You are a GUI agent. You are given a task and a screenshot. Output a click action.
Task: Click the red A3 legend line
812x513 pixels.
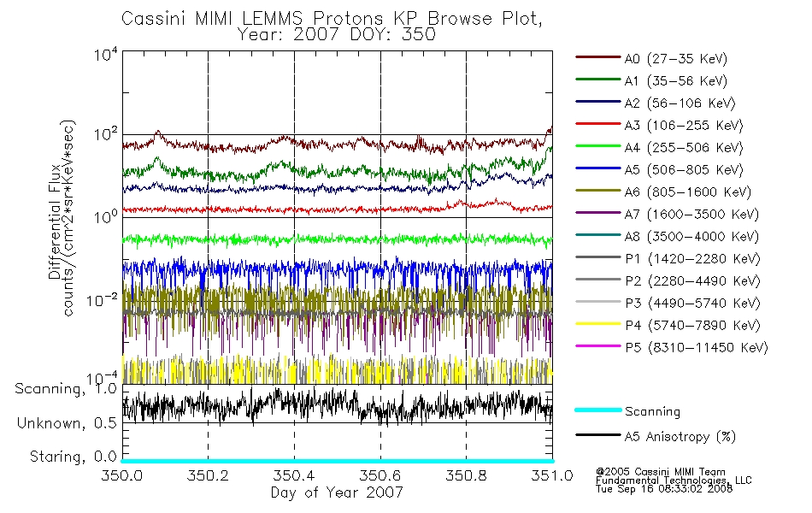pos(597,124)
